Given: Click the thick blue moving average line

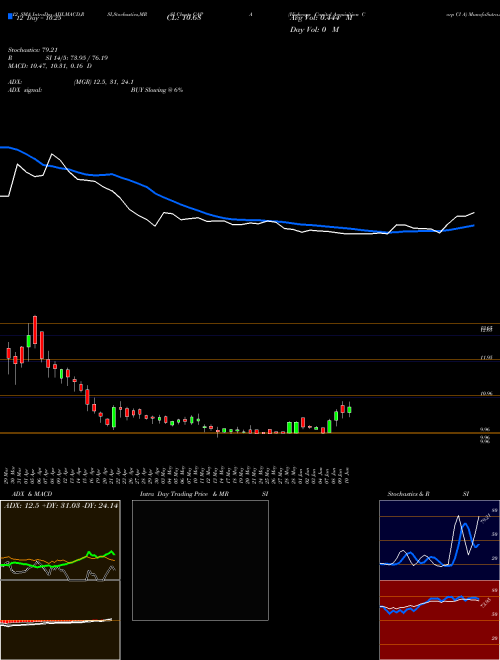Looking at the screenshot, I should click(236, 219).
